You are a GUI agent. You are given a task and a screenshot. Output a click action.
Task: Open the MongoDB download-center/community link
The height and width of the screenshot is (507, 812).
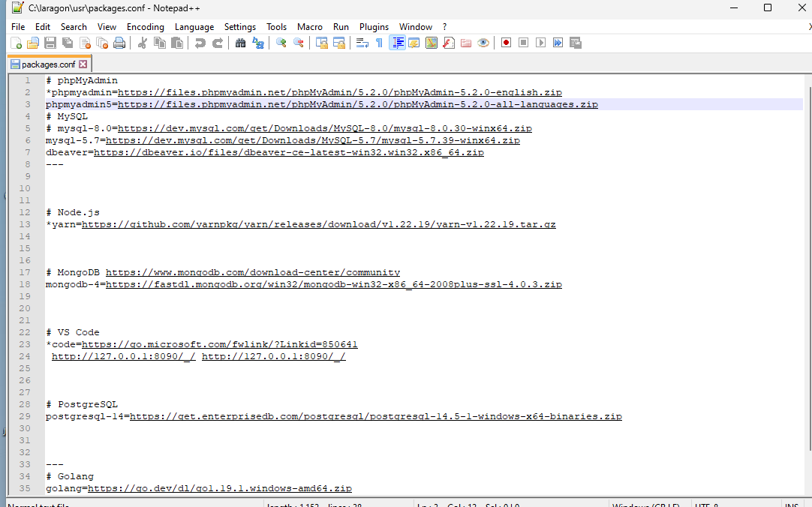click(253, 273)
